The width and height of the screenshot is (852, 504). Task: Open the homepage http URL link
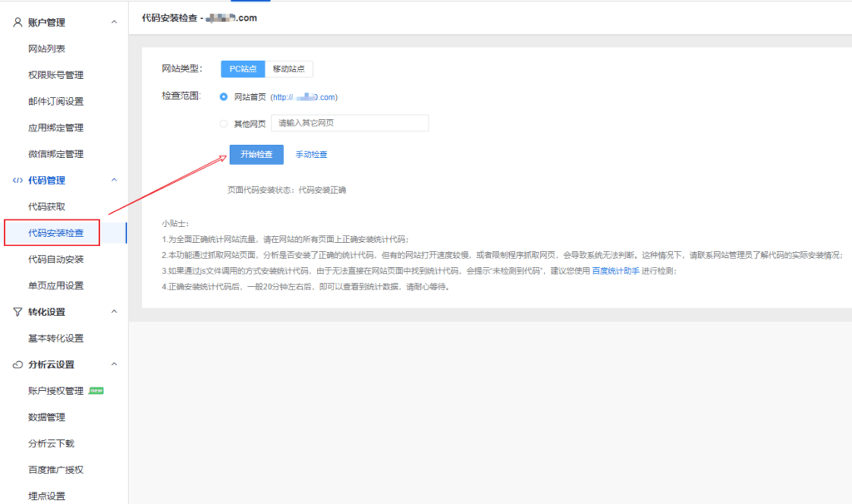click(x=304, y=97)
